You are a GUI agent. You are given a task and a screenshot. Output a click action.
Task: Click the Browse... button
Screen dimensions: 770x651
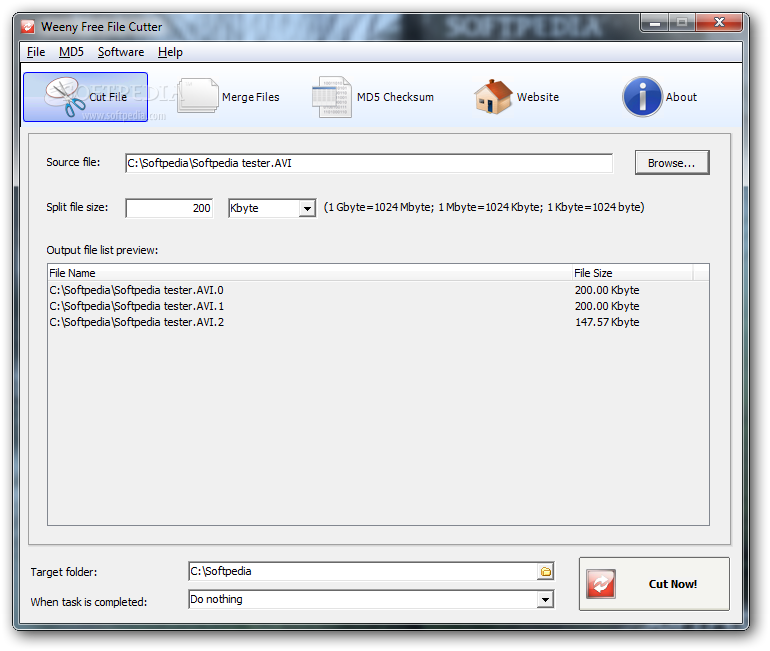pyautogui.click(x=672, y=163)
